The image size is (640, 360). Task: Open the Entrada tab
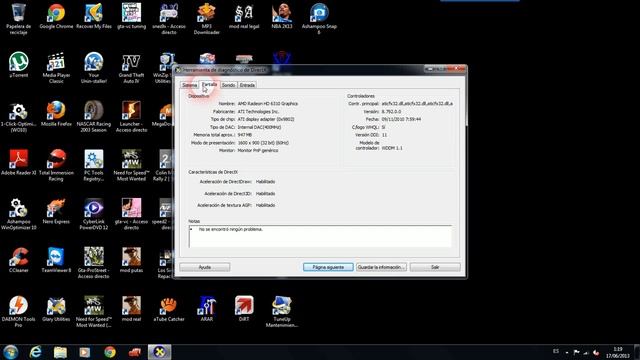[x=247, y=85]
